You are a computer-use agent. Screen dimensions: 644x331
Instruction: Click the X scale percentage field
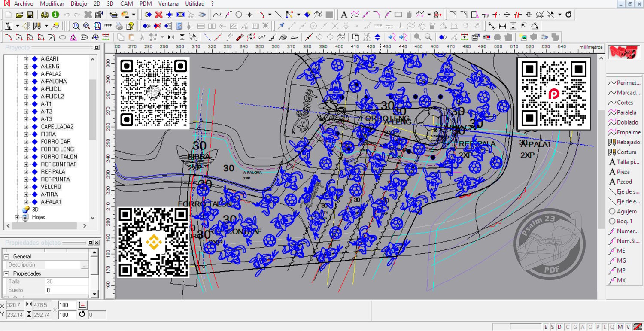point(67,305)
